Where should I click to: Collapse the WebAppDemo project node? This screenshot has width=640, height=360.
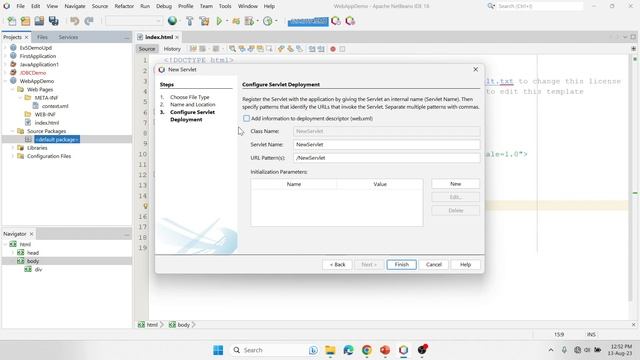coord(5,81)
